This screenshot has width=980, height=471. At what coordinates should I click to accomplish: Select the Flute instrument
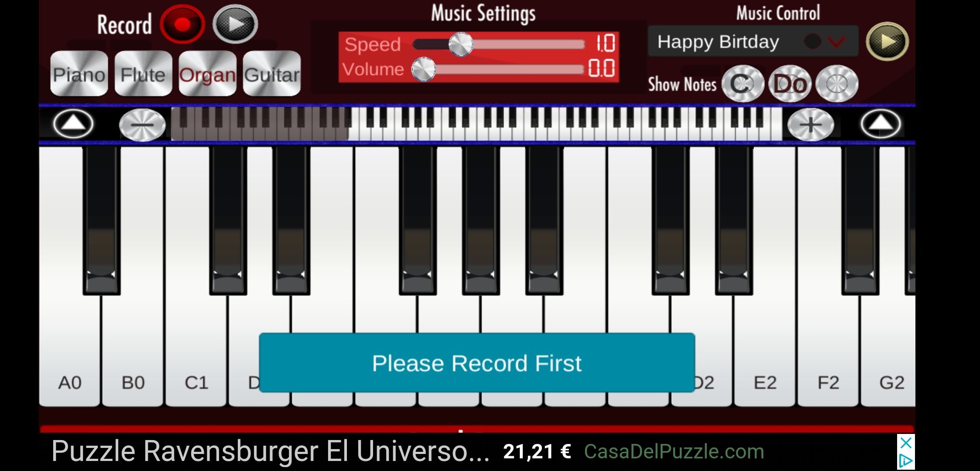click(x=143, y=75)
